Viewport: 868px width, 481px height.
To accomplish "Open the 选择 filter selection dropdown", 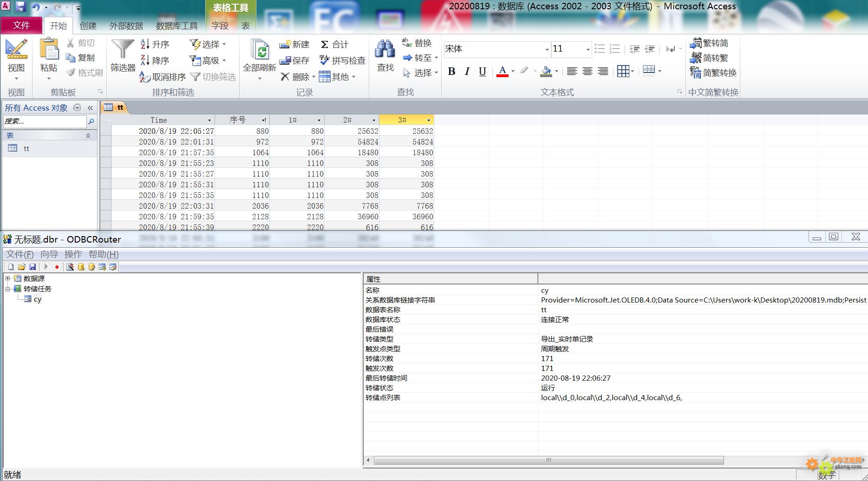I will click(x=208, y=44).
